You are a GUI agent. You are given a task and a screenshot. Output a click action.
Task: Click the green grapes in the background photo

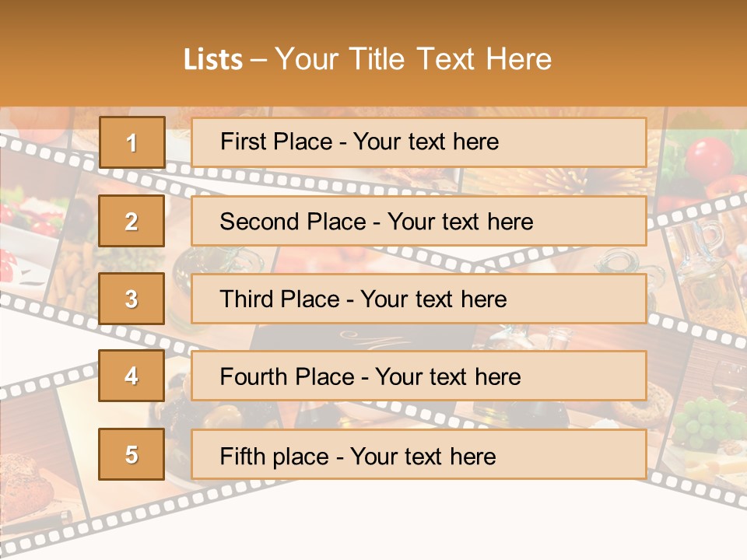click(703, 424)
